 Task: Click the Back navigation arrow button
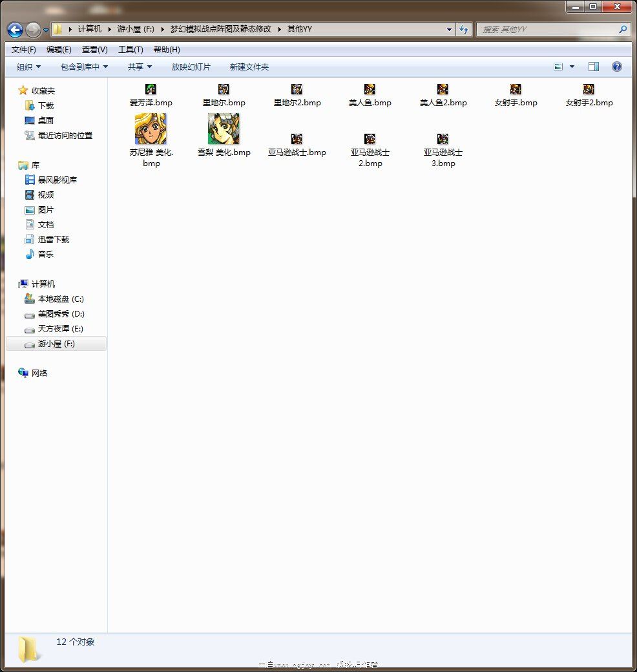click(15, 30)
